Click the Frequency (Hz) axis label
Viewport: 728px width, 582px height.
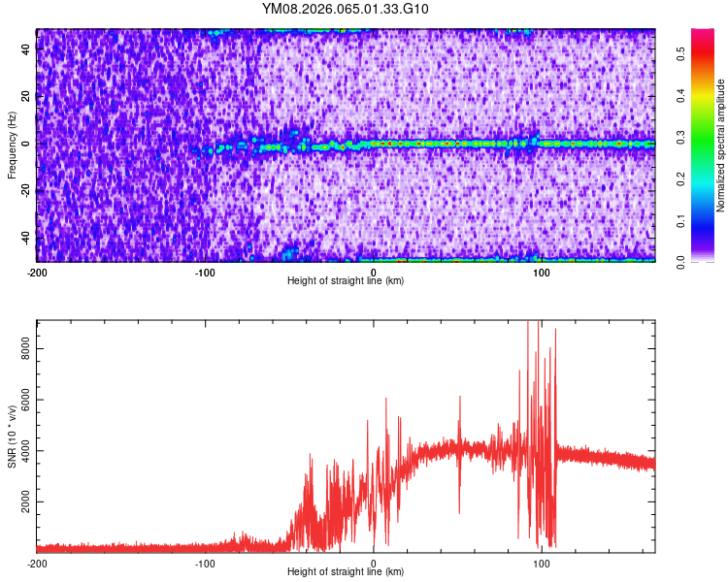[12, 145]
